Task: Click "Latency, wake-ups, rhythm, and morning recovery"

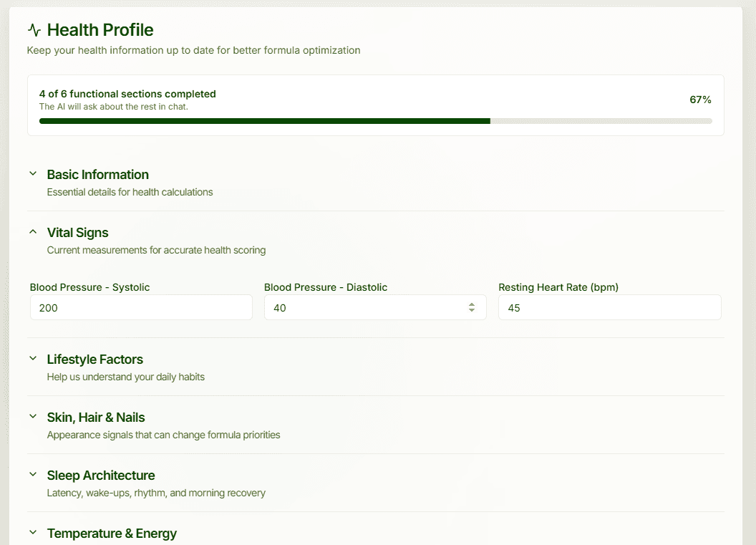Action: [x=156, y=493]
